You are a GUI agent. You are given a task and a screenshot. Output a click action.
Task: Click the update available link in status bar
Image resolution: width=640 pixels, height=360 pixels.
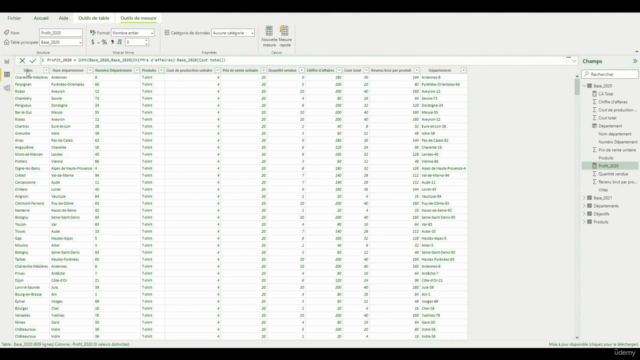coord(593,344)
